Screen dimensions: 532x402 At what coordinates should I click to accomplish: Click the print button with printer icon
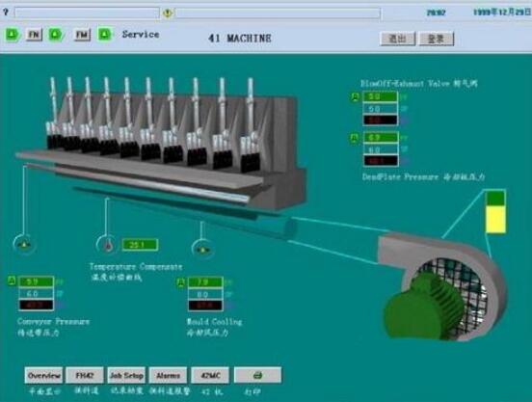pos(257,375)
